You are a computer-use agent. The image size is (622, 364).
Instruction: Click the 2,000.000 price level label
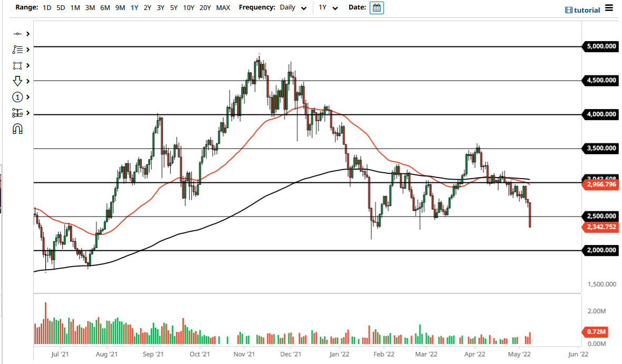[601, 250]
